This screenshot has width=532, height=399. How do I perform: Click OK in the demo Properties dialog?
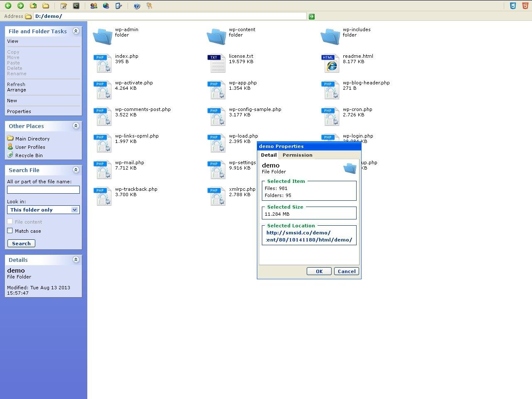pos(319,271)
